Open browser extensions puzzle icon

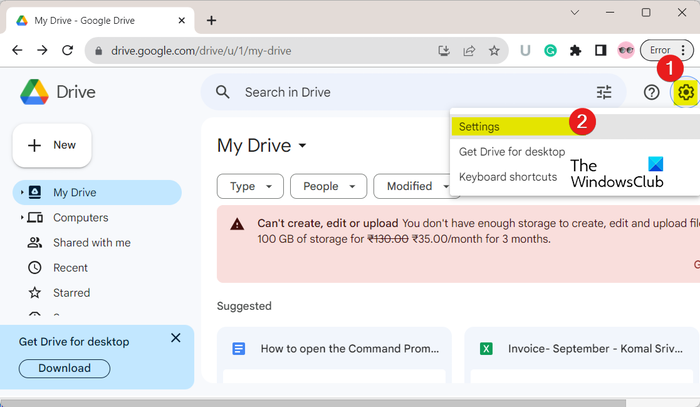click(x=575, y=50)
